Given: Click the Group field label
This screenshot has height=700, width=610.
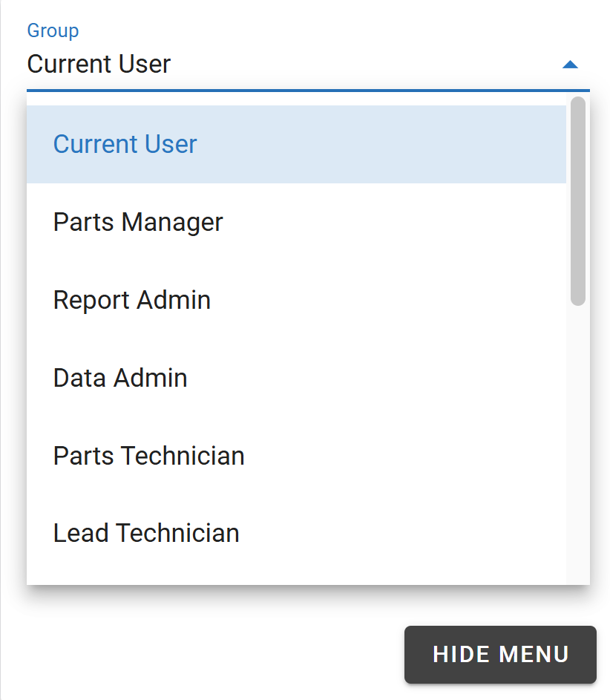Looking at the screenshot, I should point(53,30).
